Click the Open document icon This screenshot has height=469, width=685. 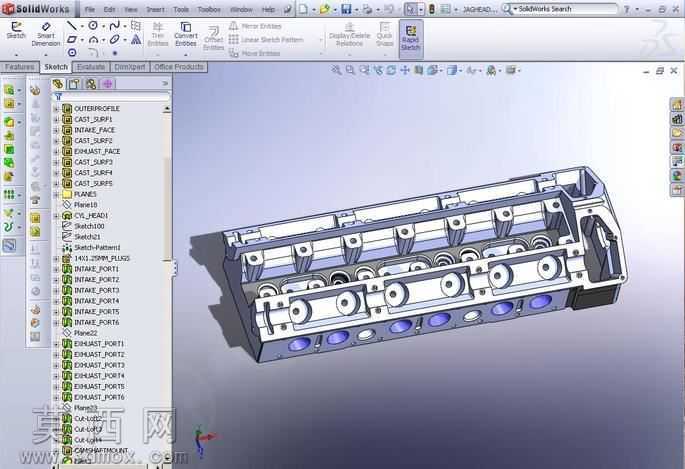point(324,9)
